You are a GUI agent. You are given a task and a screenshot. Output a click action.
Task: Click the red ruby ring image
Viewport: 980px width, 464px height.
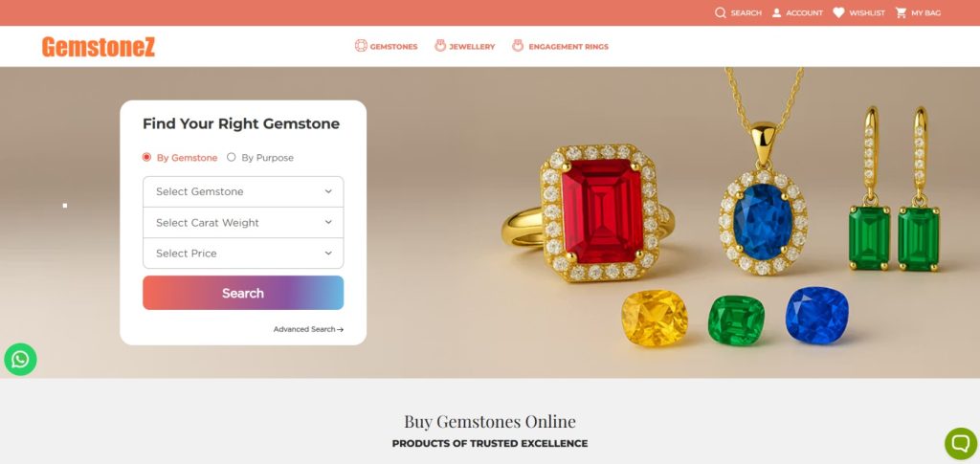coord(589,212)
